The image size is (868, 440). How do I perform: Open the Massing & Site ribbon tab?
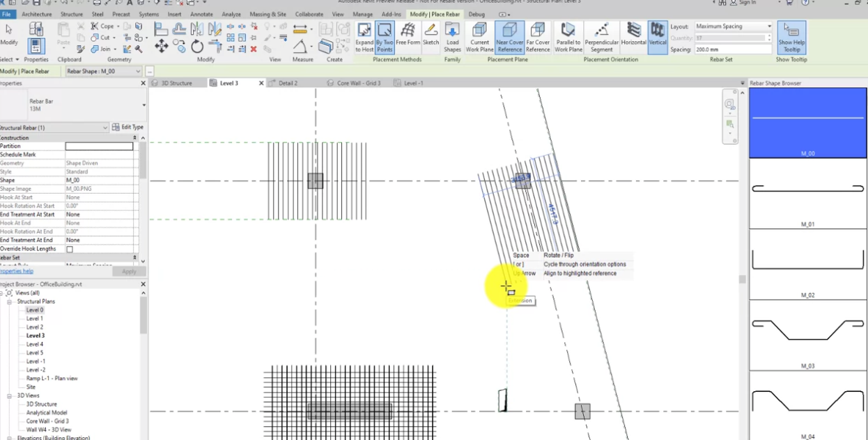pos(268,14)
